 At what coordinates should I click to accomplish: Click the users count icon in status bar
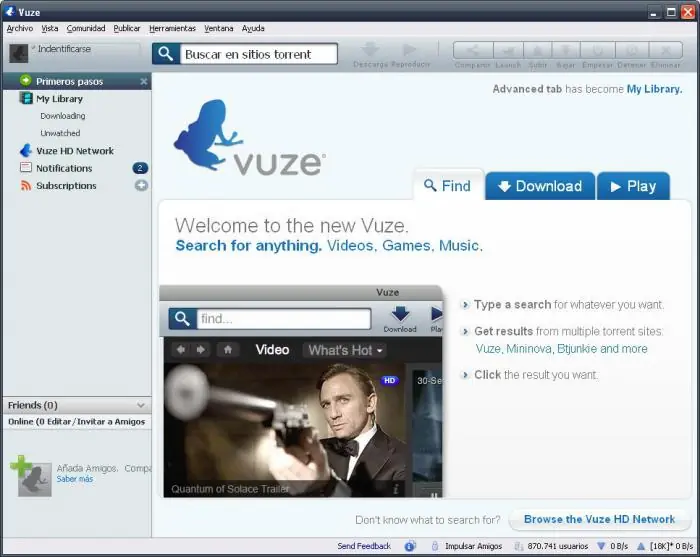518,546
